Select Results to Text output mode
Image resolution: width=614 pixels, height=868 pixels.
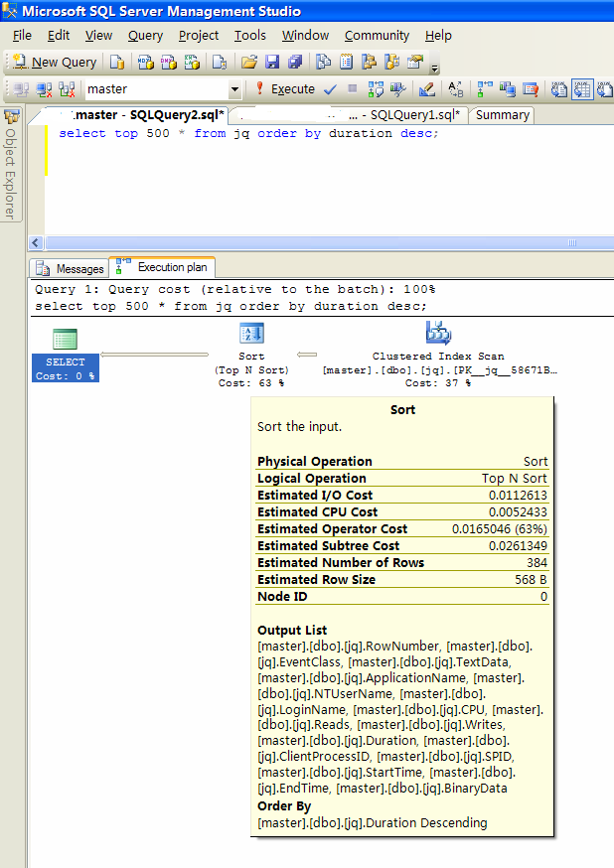point(559,89)
